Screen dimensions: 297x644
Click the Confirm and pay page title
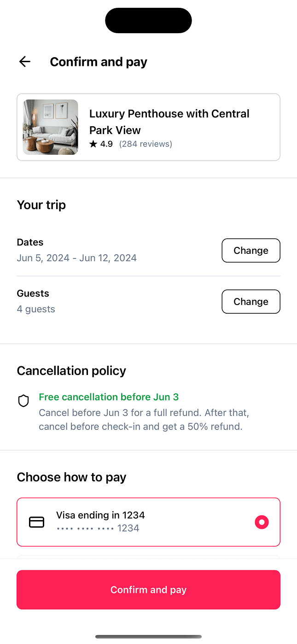99,62
